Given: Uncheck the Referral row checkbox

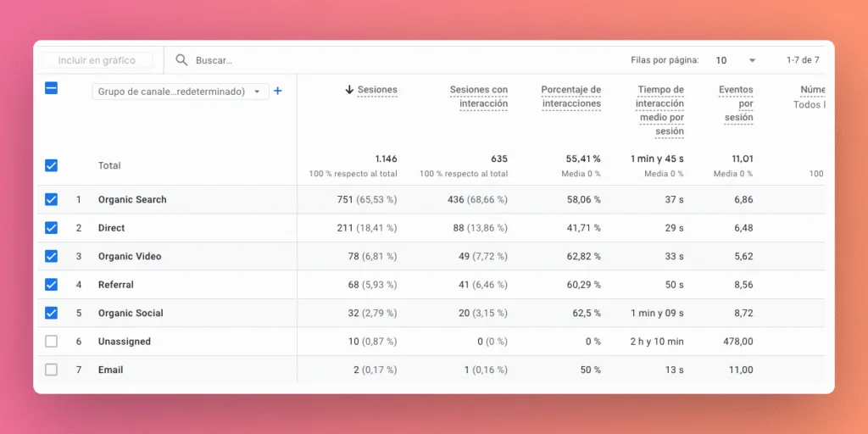Looking at the screenshot, I should 51,285.
